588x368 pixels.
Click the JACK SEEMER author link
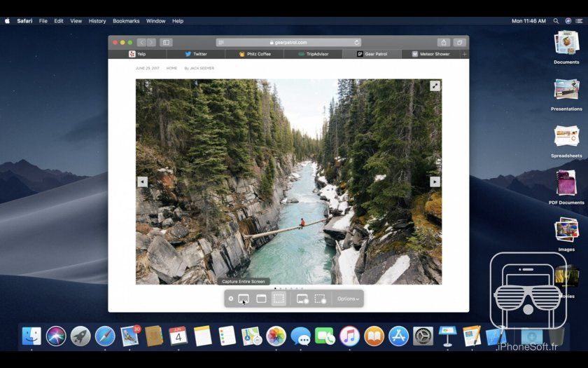(202, 68)
